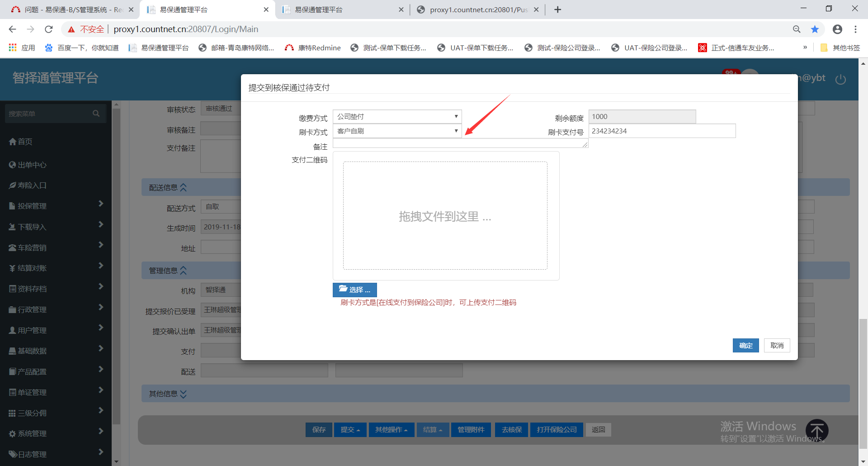
Task: Reload the page with the refresh icon
Action: 49,29
